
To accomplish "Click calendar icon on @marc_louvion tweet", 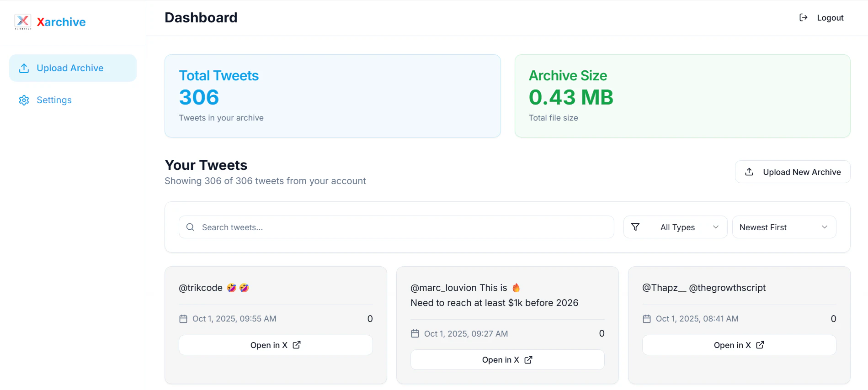I will [x=415, y=334].
